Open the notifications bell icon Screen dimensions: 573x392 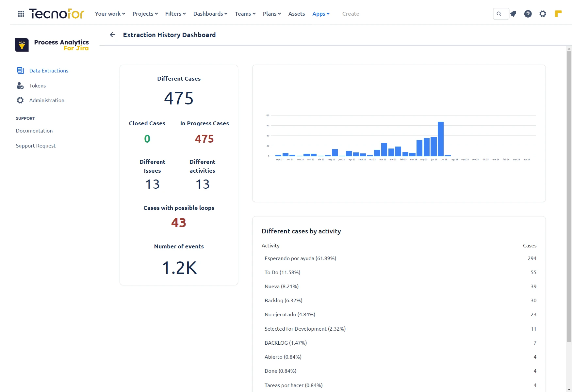514,14
